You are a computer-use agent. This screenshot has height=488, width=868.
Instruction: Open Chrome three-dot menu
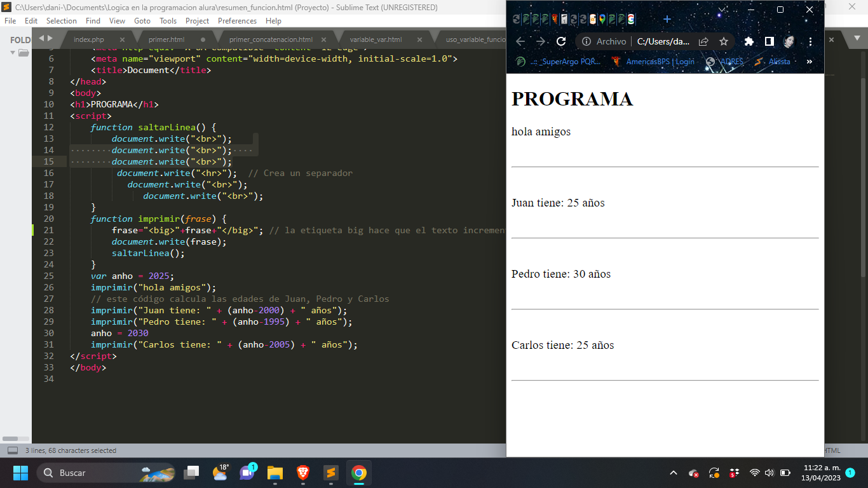810,41
